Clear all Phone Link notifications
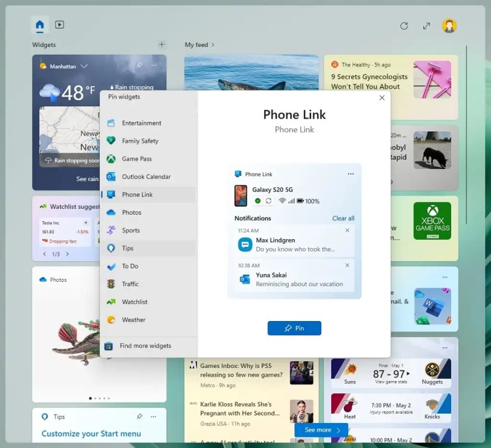491x448 pixels. pyautogui.click(x=343, y=218)
